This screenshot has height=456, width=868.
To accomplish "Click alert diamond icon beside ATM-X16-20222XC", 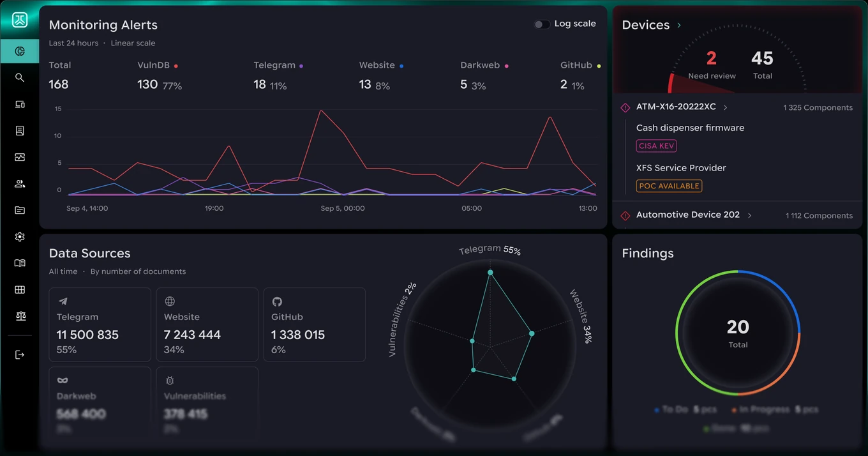I will [625, 107].
